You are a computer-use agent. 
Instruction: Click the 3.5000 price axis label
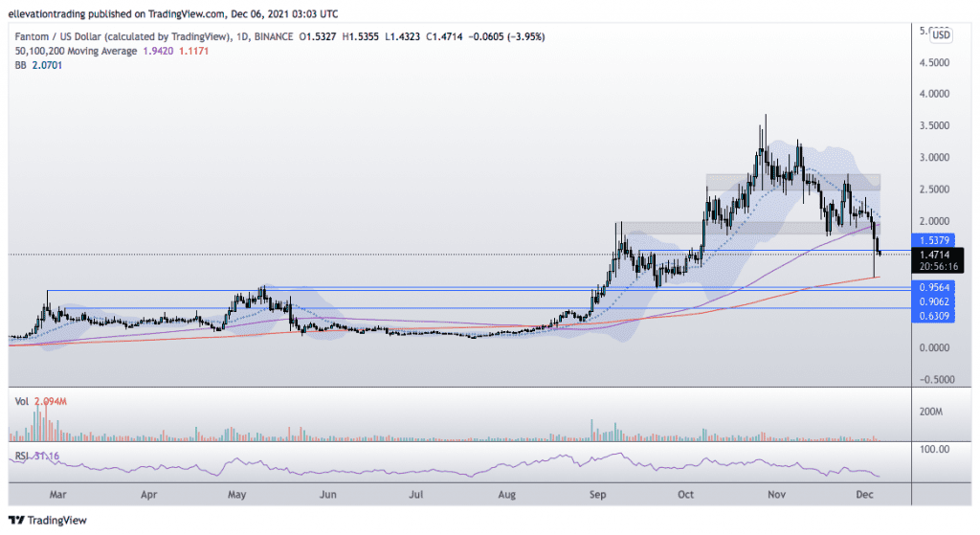[934, 125]
